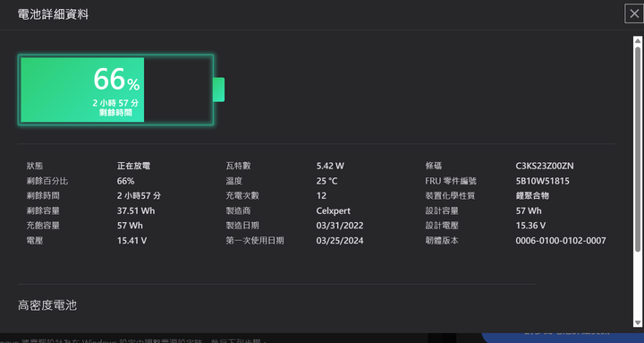Select the manufacture date 03/31/2022
The height and width of the screenshot is (343, 644).
tap(340, 226)
